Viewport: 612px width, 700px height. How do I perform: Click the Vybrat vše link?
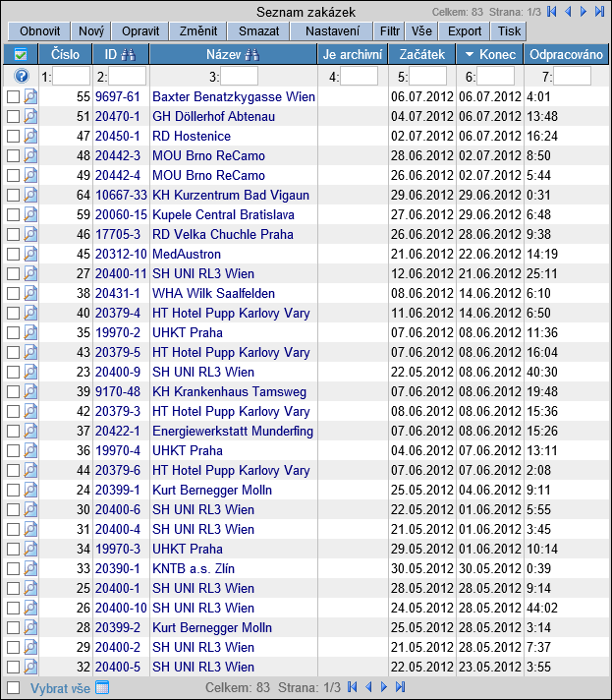(x=60, y=688)
